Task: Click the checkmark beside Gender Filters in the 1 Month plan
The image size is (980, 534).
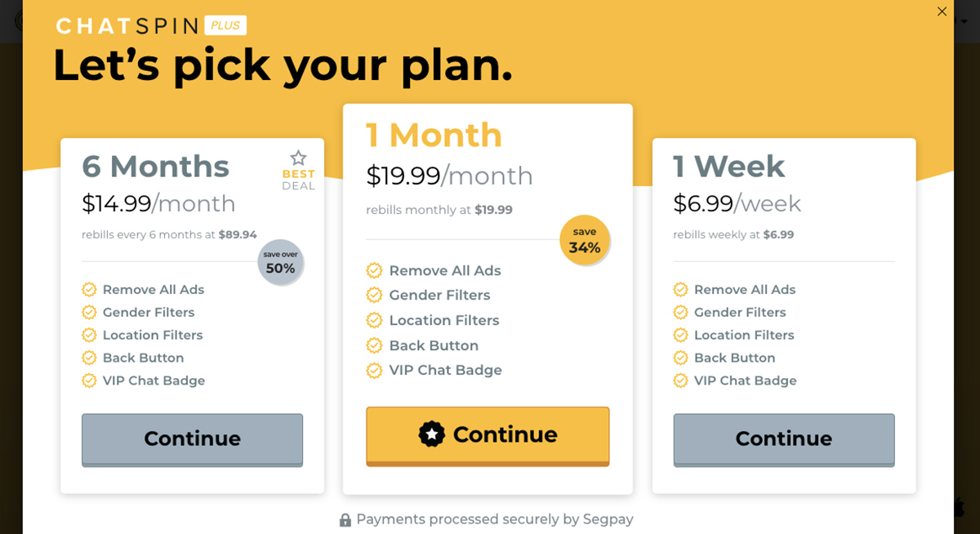Action: click(x=374, y=295)
